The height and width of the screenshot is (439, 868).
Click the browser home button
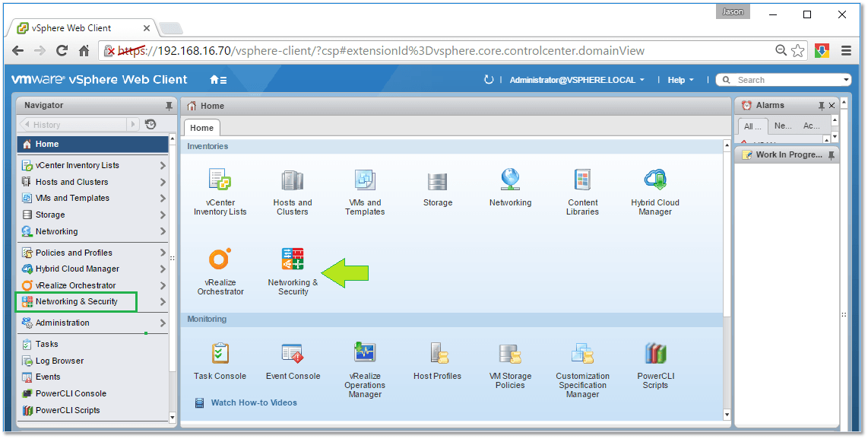click(x=84, y=51)
